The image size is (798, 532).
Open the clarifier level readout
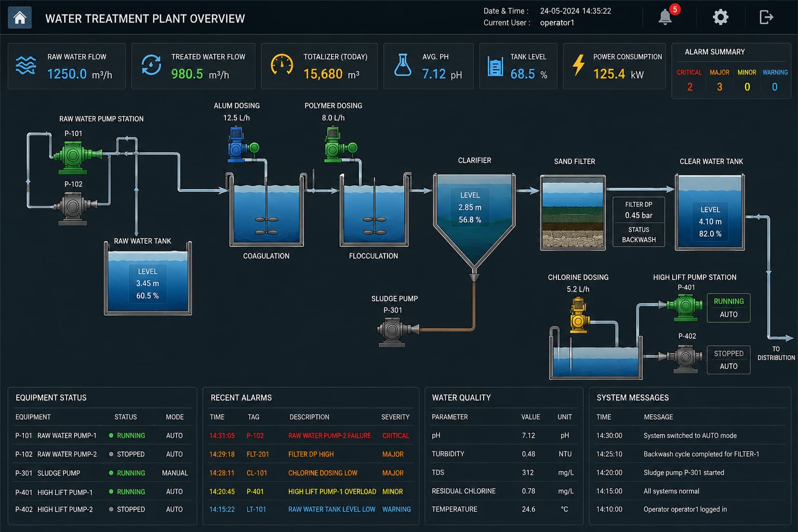pyautogui.click(x=470, y=207)
